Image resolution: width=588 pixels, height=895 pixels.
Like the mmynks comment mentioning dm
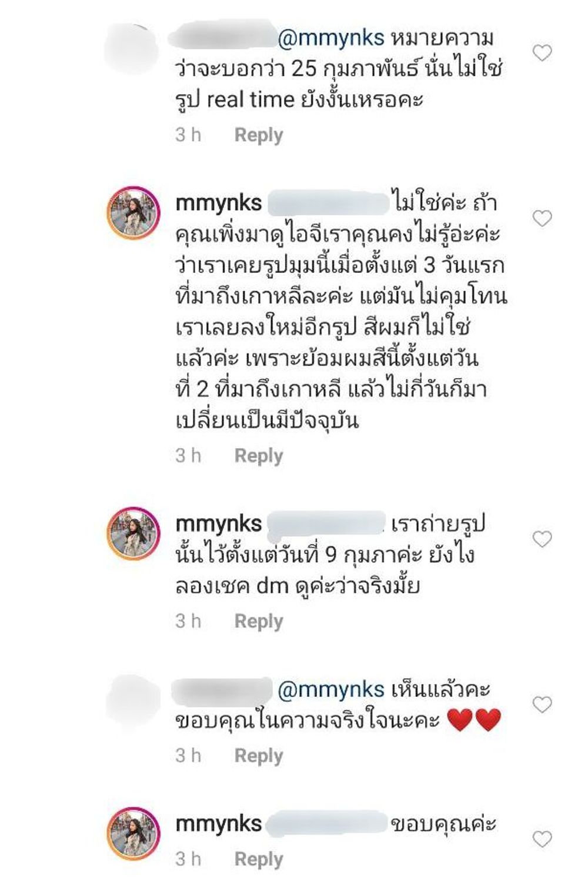point(542,539)
